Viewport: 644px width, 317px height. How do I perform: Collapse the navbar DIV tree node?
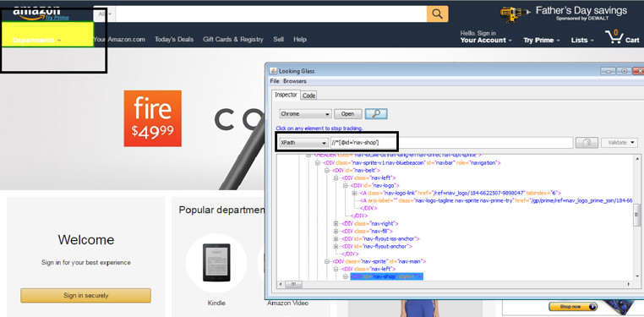tap(318, 162)
